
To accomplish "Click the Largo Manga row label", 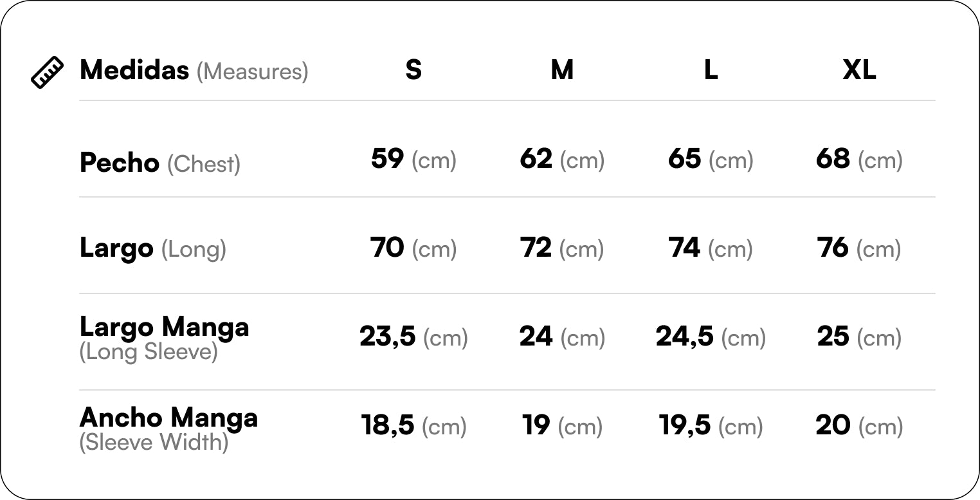I will (164, 337).
